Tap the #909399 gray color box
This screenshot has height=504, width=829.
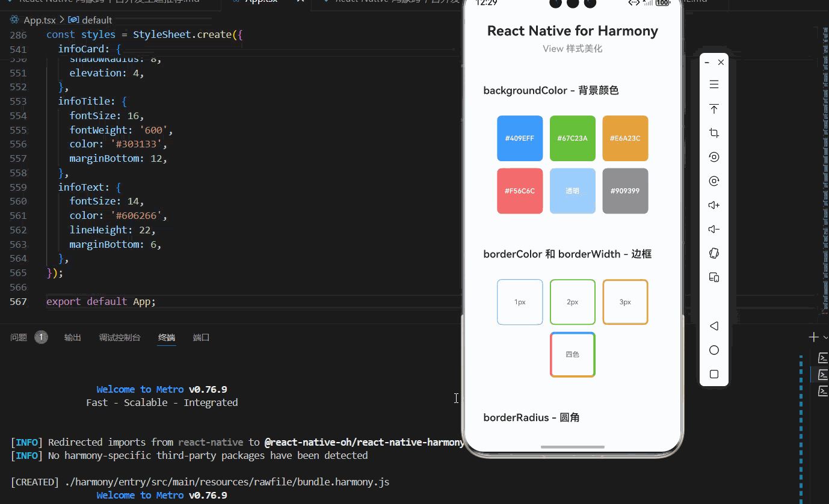(625, 191)
